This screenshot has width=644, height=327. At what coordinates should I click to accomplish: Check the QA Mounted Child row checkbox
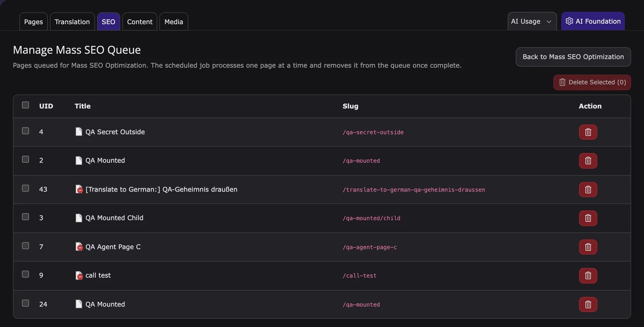(x=25, y=217)
